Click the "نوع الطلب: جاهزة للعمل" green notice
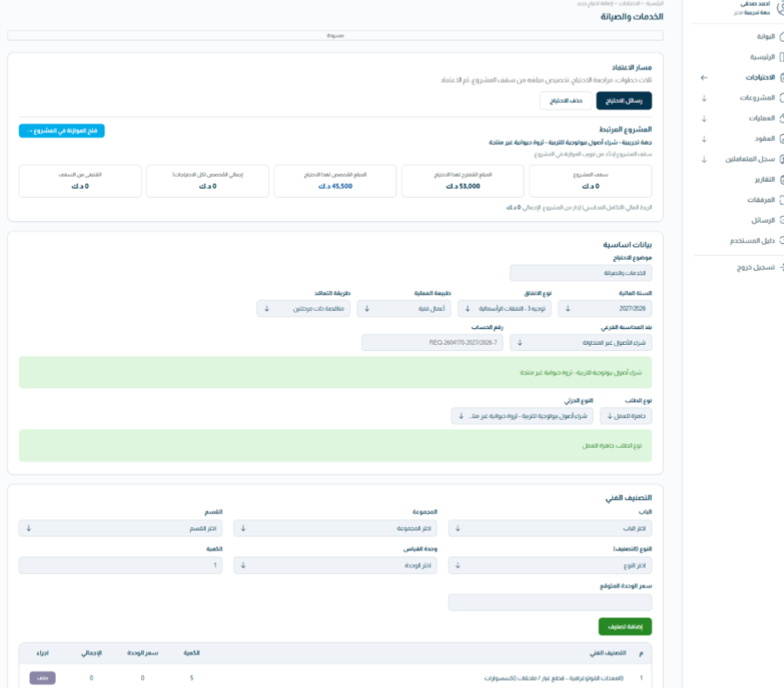The height and width of the screenshot is (688, 784). 335,446
